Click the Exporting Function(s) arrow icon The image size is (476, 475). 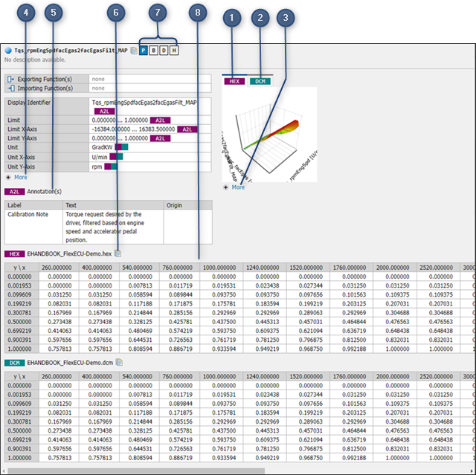pyautogui.click(x=10, y=79)
